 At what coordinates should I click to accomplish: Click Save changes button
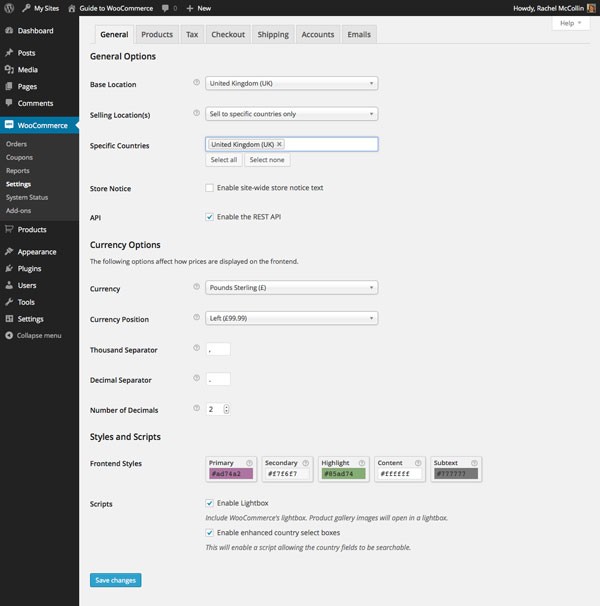116,580
